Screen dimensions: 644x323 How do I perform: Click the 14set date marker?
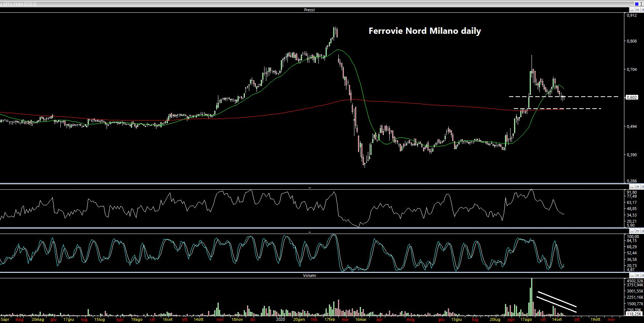tap(557, 320)
